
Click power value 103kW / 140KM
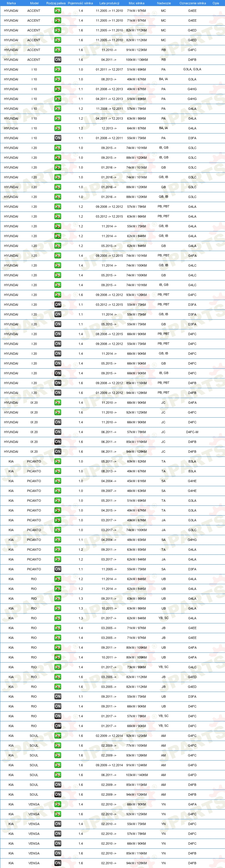pyautogui.click(x=137, y=775)
